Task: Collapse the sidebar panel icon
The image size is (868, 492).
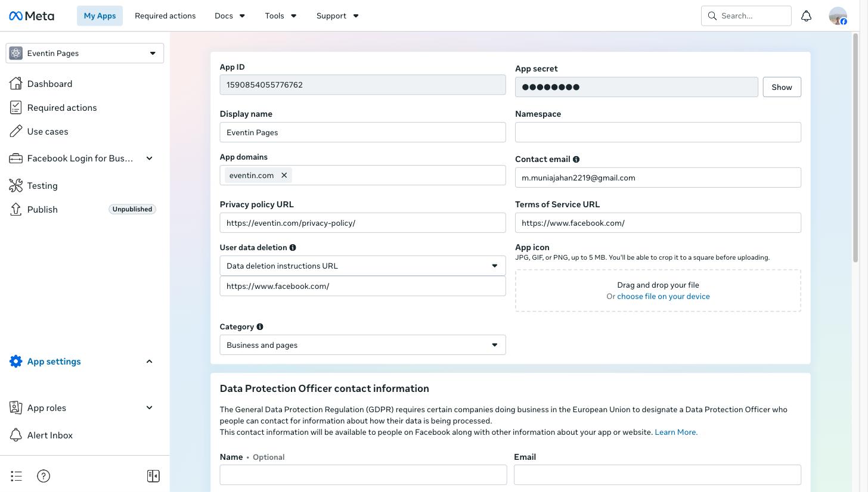Action: (153, 476)
